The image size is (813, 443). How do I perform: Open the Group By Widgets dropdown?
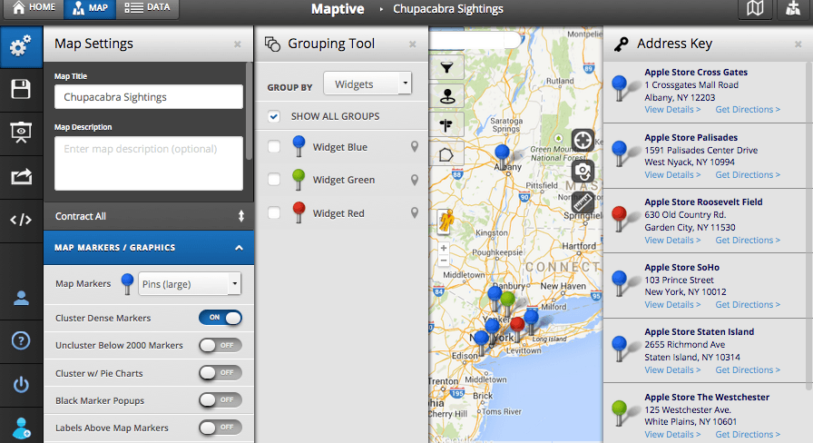tap(368, 84)
